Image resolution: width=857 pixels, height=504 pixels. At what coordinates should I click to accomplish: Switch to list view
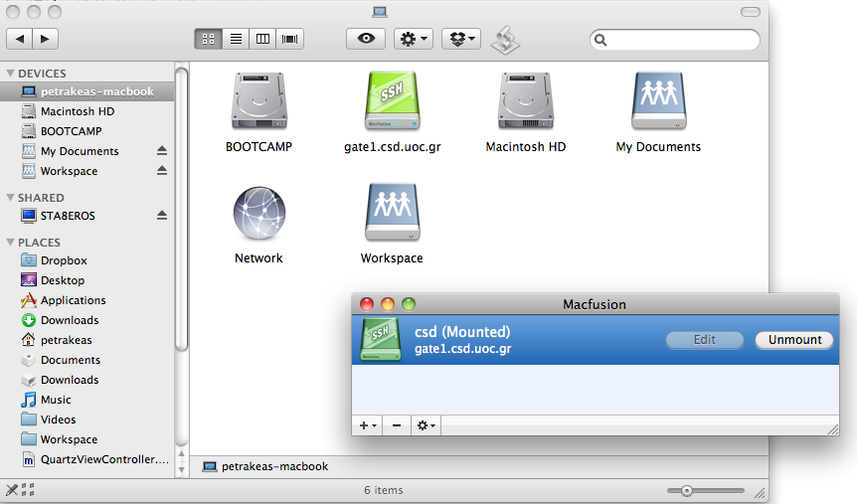(236, 39)
